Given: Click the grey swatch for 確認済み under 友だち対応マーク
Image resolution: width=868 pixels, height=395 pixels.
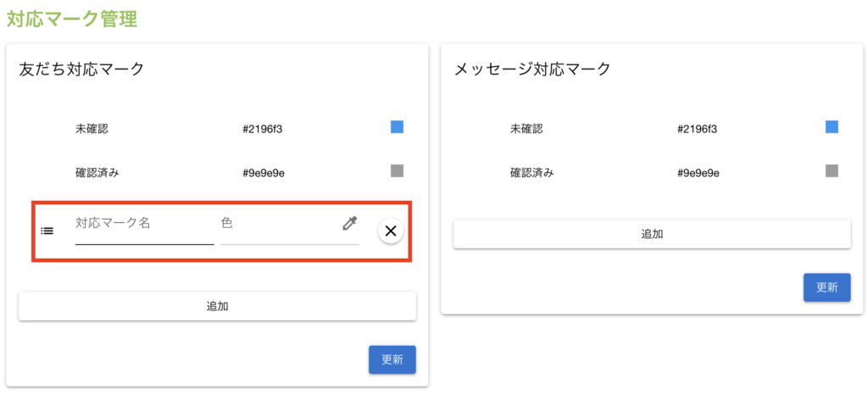Looking at the screenshot, I should coord(397,171).
